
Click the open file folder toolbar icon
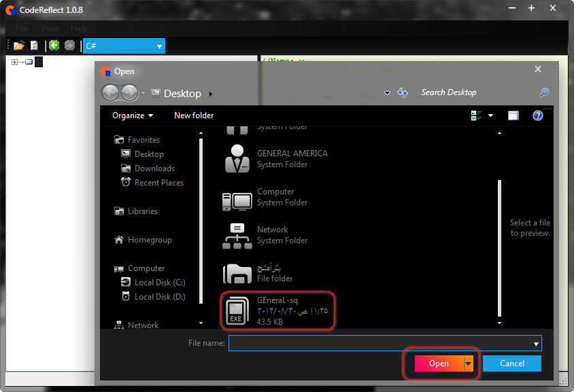[x=19, y=46]
